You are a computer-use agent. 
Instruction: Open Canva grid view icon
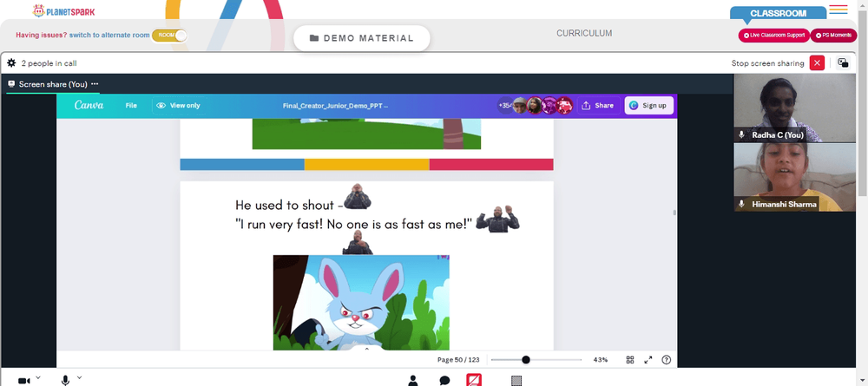pos(630,359)
